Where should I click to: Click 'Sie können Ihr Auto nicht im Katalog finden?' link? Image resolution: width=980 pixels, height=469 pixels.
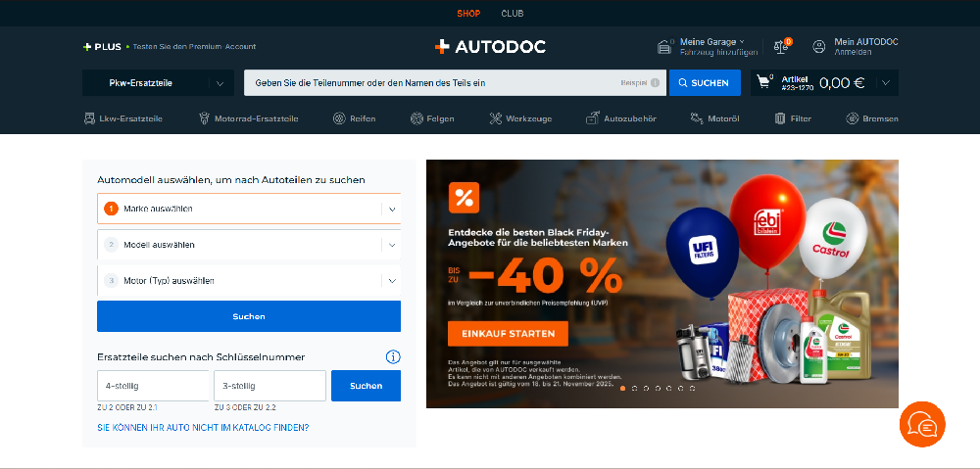pyautogui.click(x=203, y=428)
